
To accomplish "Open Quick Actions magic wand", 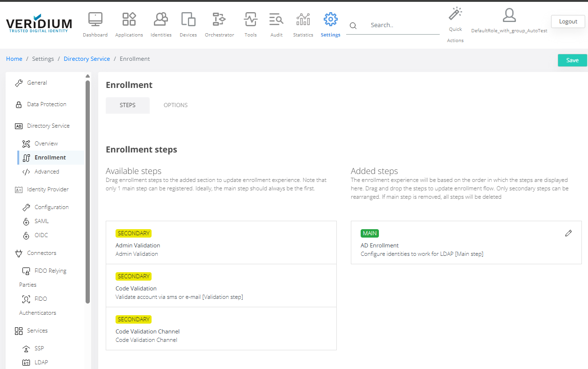I will point(455,14).
